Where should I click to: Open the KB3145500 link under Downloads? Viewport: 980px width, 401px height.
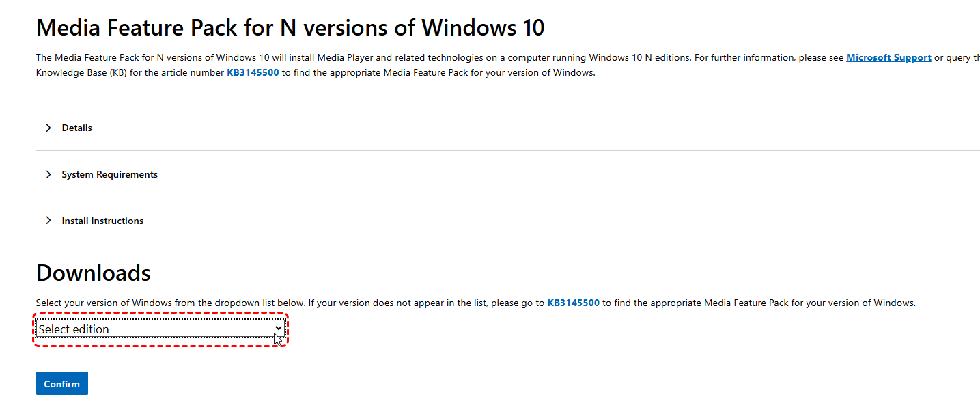[x=573, y=303]
